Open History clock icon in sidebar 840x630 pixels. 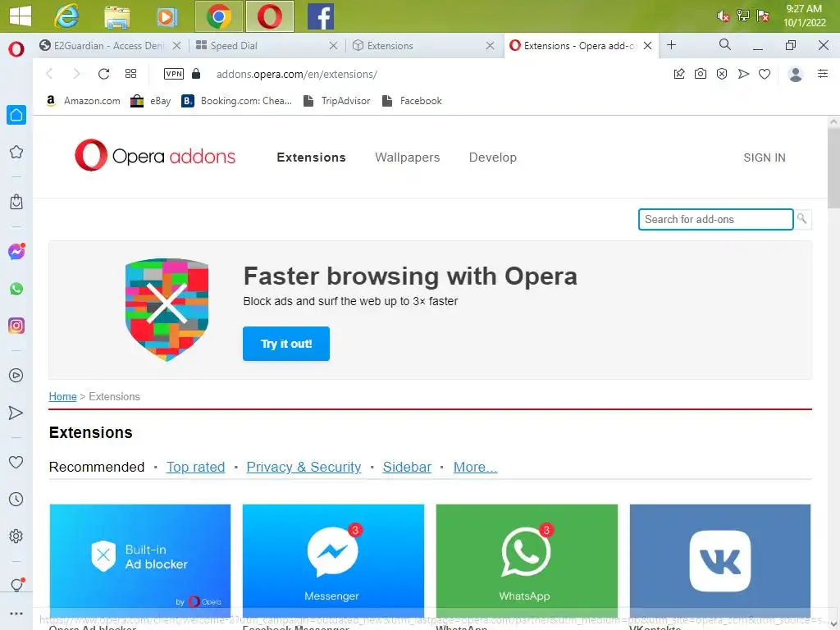point(16,500)
